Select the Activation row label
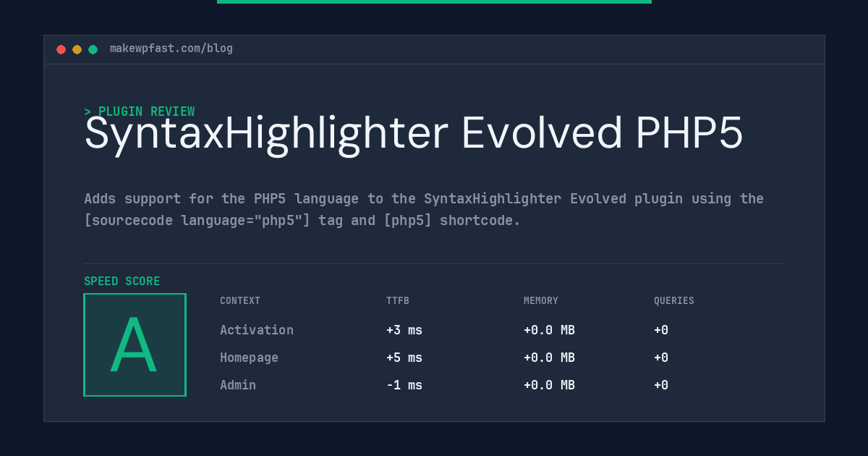Screen dimensions: 868x456 coord(257,330)
